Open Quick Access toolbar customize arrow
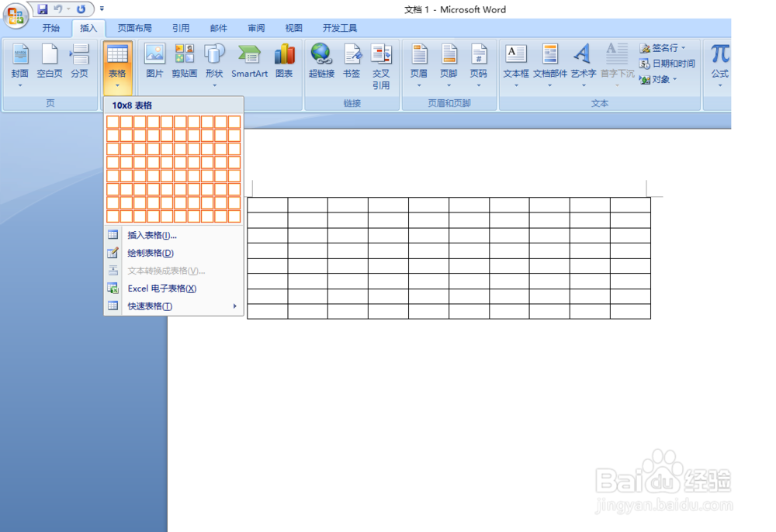776x532 pixels. pos(102,9)
